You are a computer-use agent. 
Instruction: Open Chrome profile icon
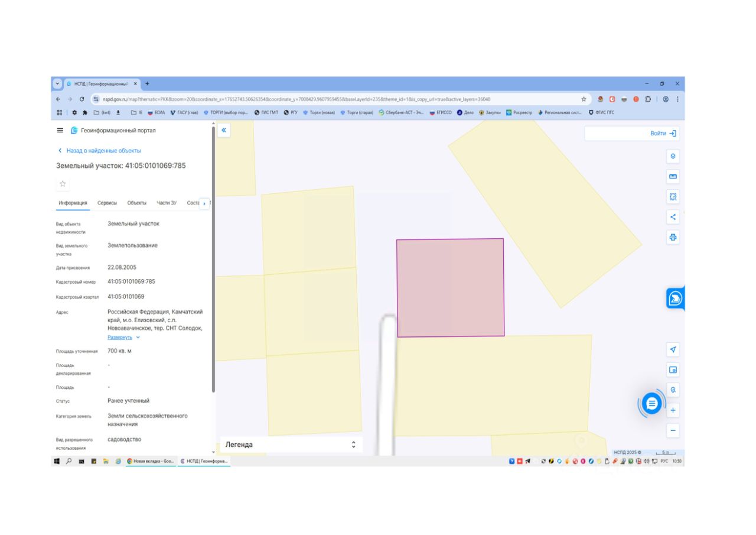pos(666,99)
